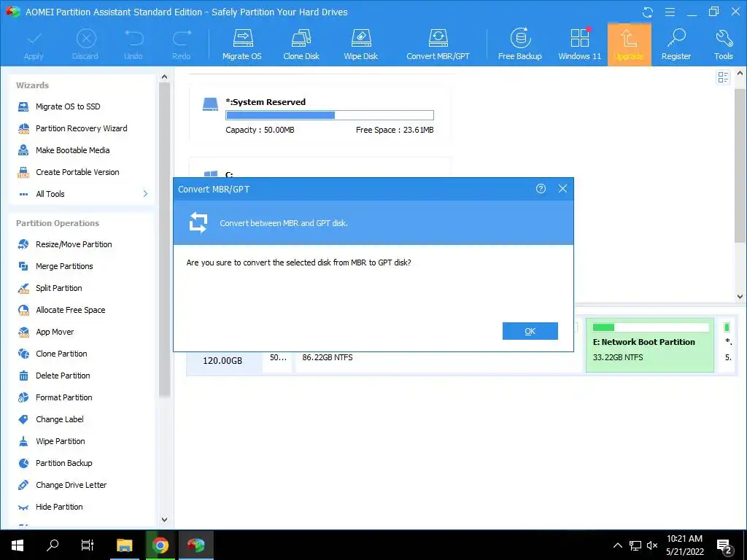This screenshot has width=747, height=560.
Task: Open Partition Backup
Action: [64, 463]
